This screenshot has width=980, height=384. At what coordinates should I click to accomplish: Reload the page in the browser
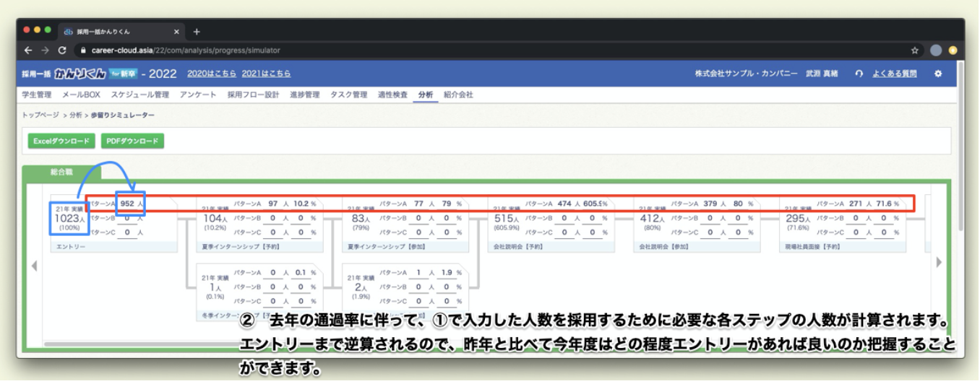point(62,51)
